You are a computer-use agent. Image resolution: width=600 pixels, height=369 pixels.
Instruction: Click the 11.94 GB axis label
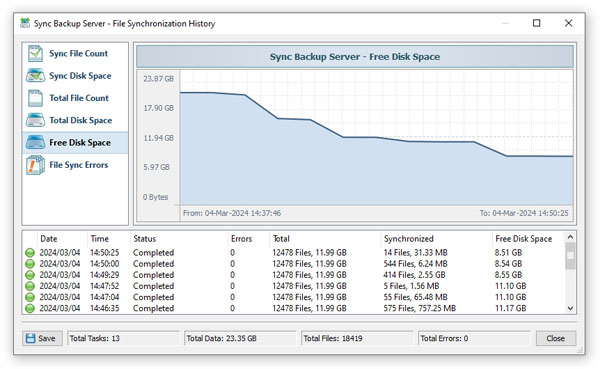click(158, 138)
